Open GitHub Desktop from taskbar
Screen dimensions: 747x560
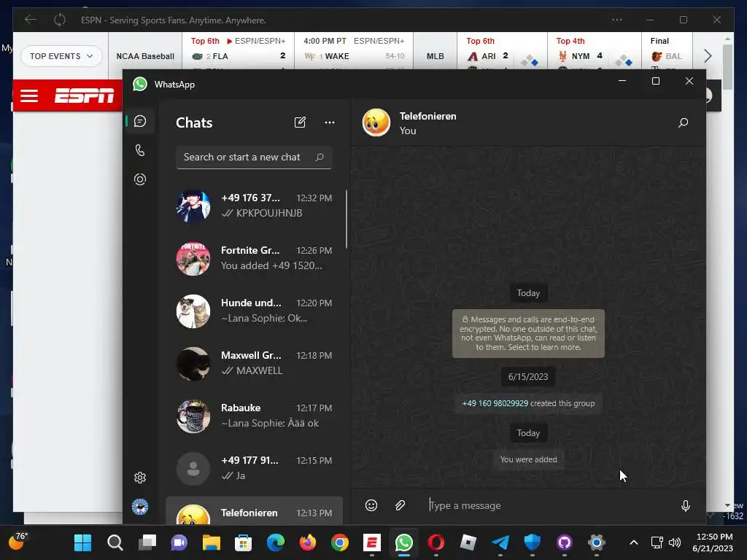565,542
